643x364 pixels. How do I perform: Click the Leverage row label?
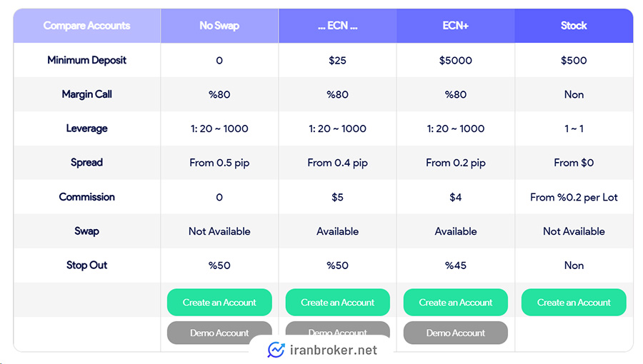(87, 128)
